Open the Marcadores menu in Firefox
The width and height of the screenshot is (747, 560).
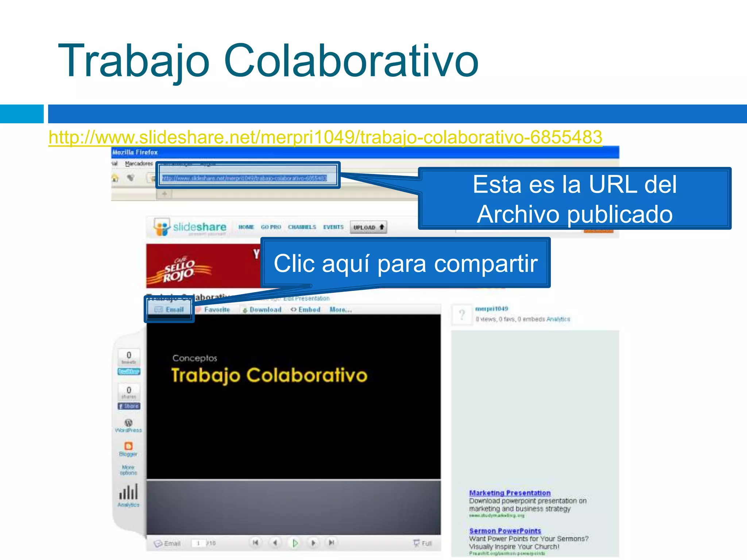point(139,164)
